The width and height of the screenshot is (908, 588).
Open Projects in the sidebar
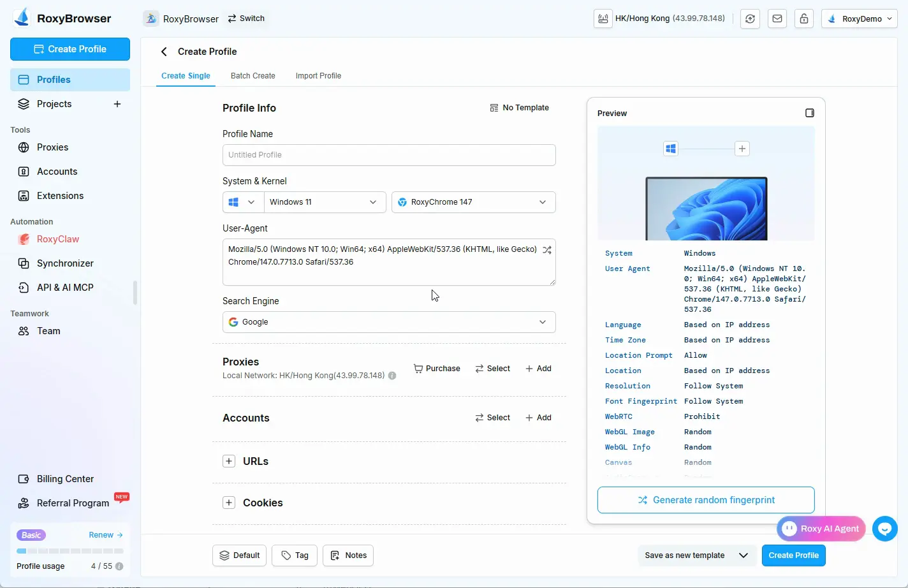54,104
